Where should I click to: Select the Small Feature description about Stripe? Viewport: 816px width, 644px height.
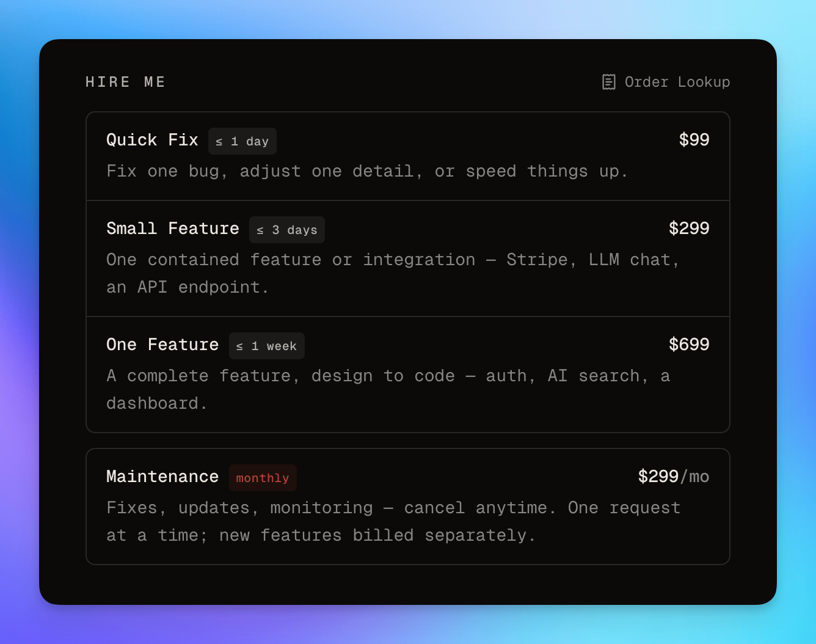(393, 273)
